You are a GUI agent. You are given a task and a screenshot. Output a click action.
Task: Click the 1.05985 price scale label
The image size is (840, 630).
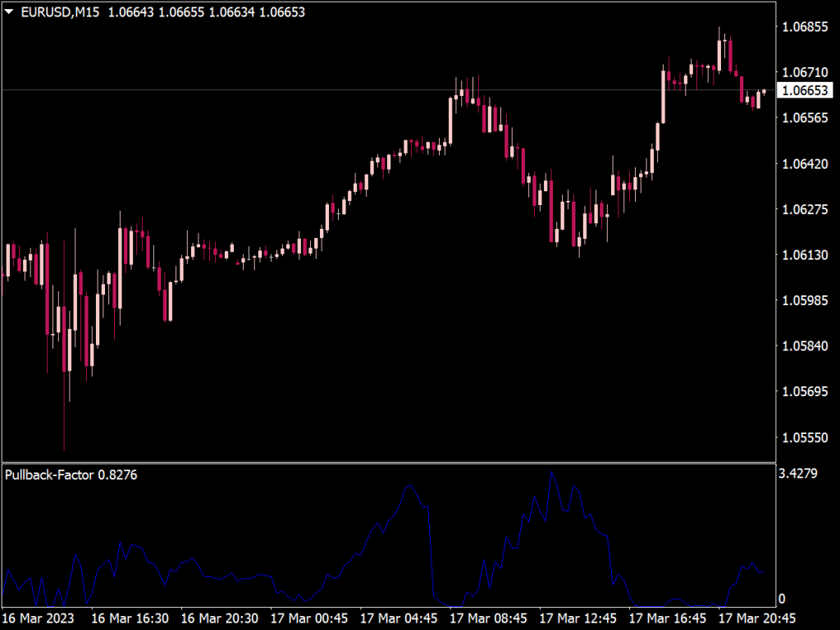(805, 300)
